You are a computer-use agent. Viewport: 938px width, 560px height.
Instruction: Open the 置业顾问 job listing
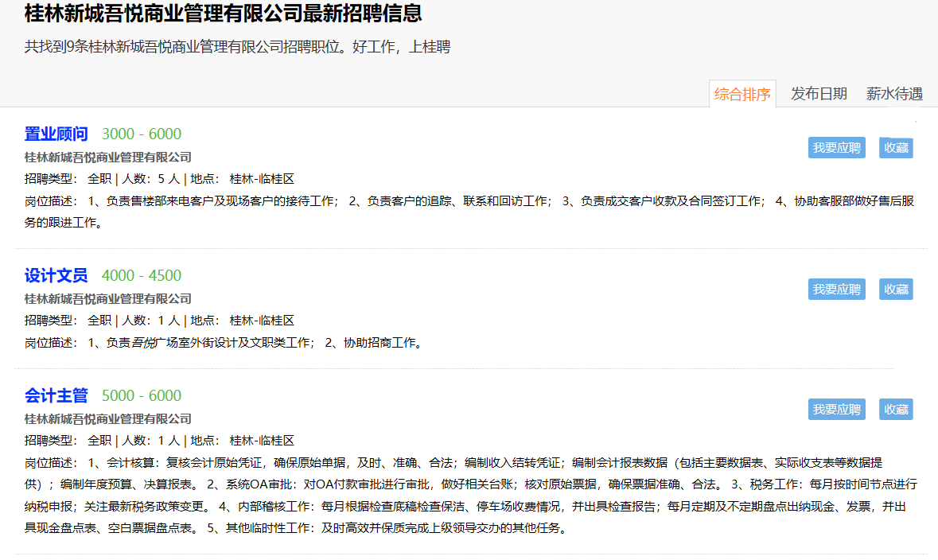[x=56, y=134]
